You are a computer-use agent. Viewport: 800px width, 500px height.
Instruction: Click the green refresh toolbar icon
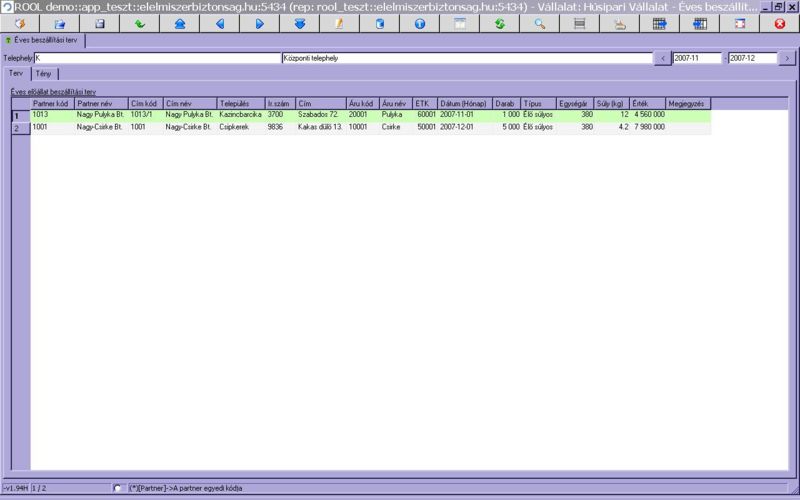[x=499, y=23]
